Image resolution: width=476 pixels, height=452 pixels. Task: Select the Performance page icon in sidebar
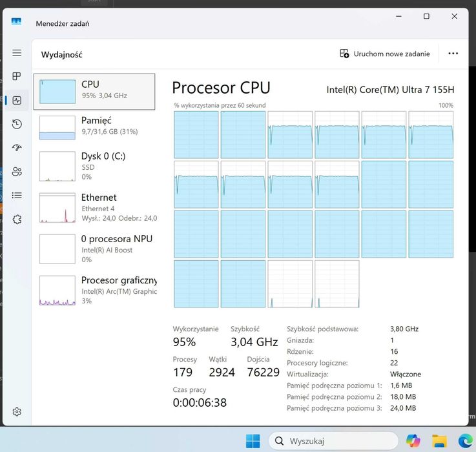coord(17,100)
